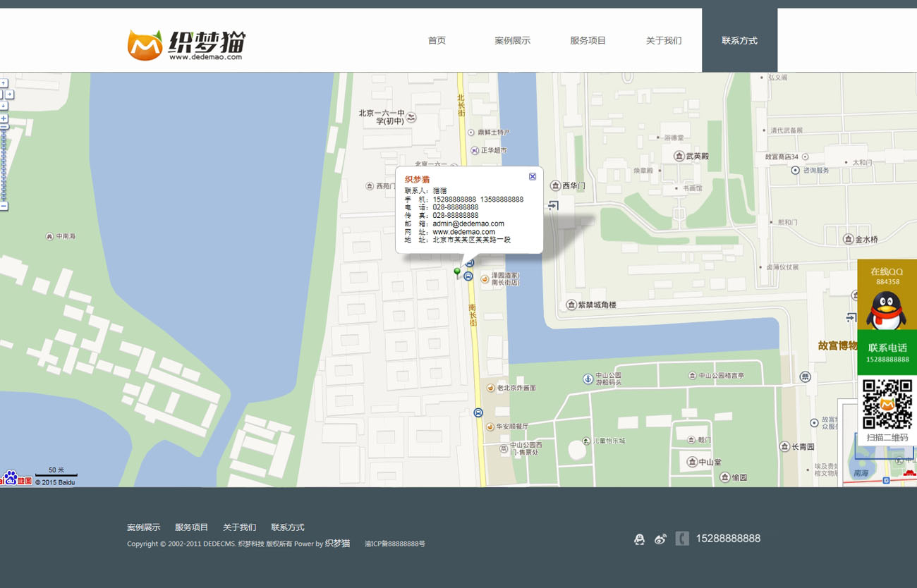Viewport: 917px width, 588px height.
Task: Click the footer 联系方式 link
Action: point(288,527)
